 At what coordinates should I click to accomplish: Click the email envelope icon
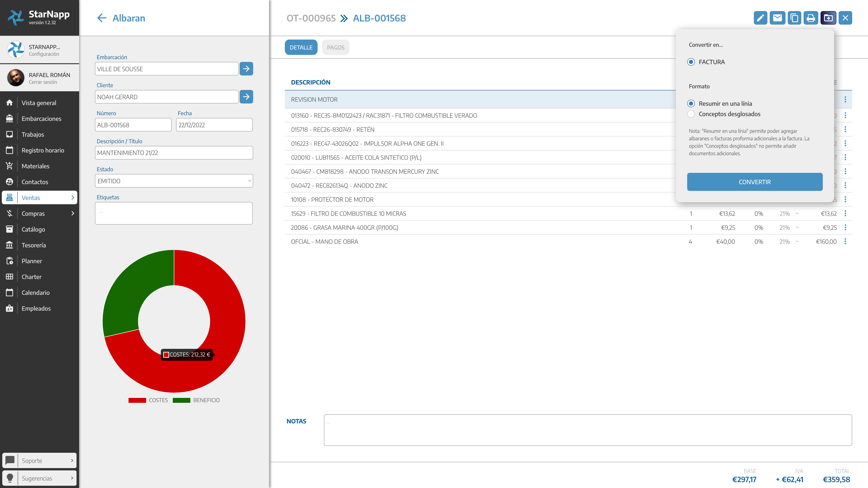(x=777, y=18)
